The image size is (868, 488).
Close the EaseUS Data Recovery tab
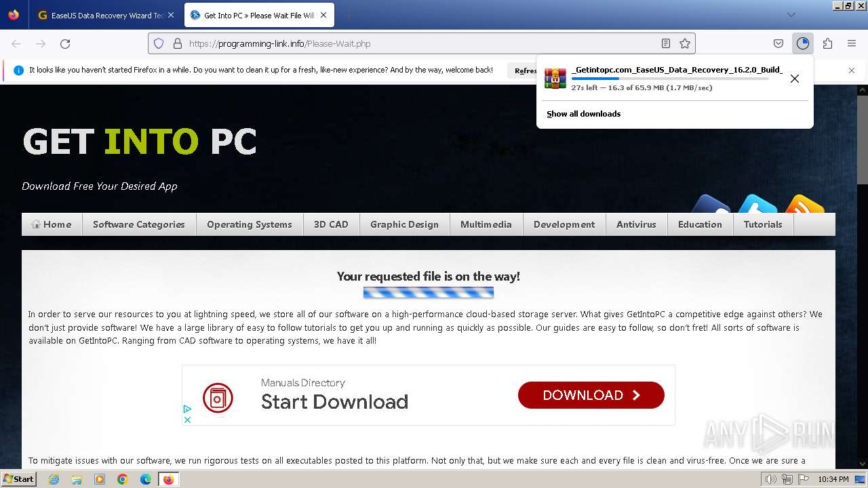171,15
